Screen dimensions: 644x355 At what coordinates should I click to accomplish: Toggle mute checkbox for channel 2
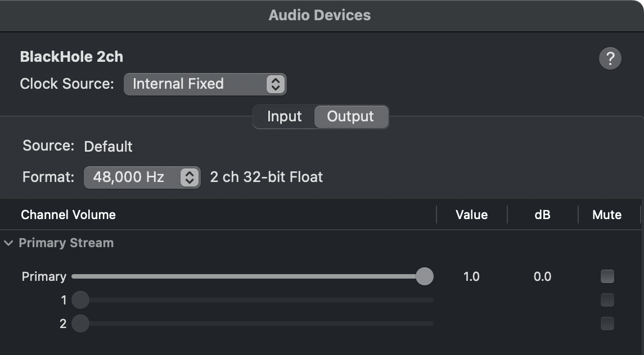(607, 324)
